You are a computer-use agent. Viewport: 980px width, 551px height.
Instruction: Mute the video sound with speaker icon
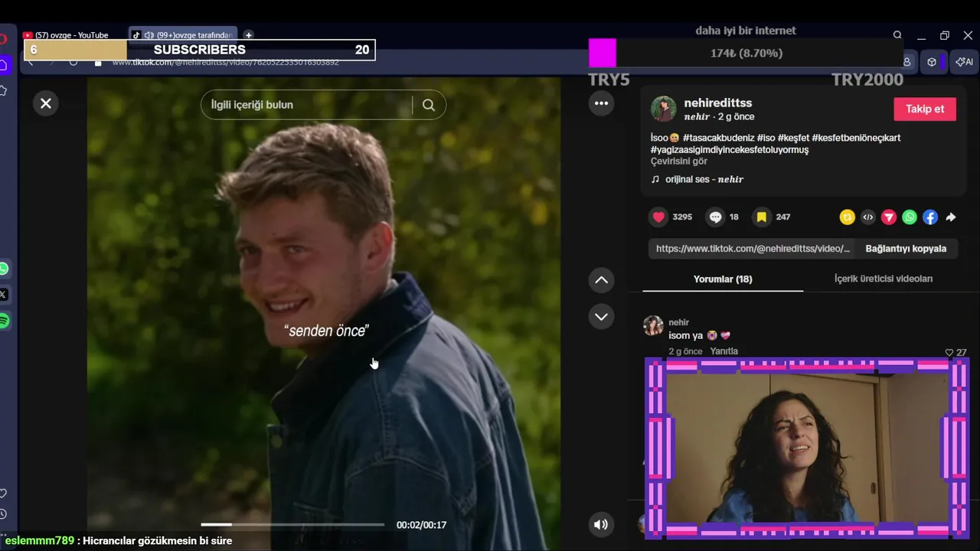(601, 524)
